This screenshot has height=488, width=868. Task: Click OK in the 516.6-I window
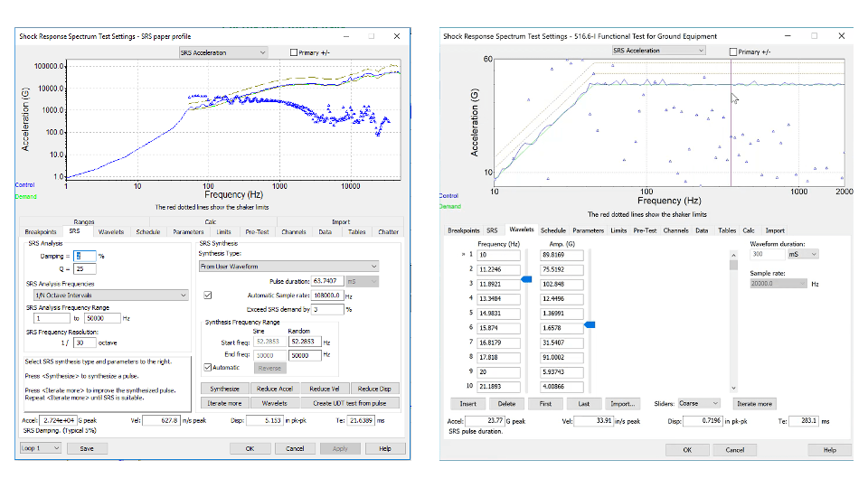[x=687, y=450]
